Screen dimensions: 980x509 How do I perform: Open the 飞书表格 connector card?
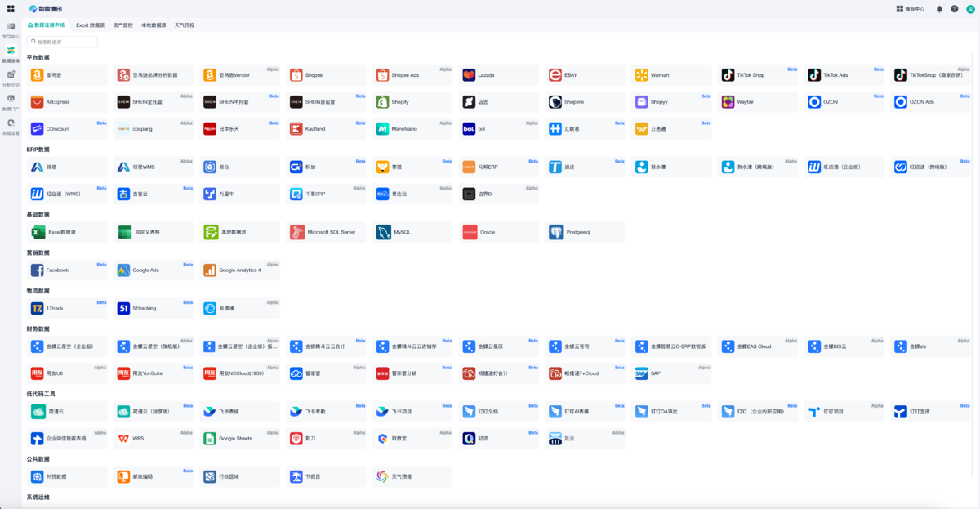pos(240,412)
